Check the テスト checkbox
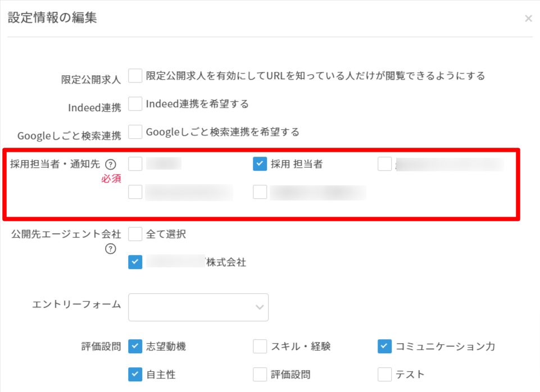This screenshot has width=540, height=392. pyautogui.click(x=385, y=375)
